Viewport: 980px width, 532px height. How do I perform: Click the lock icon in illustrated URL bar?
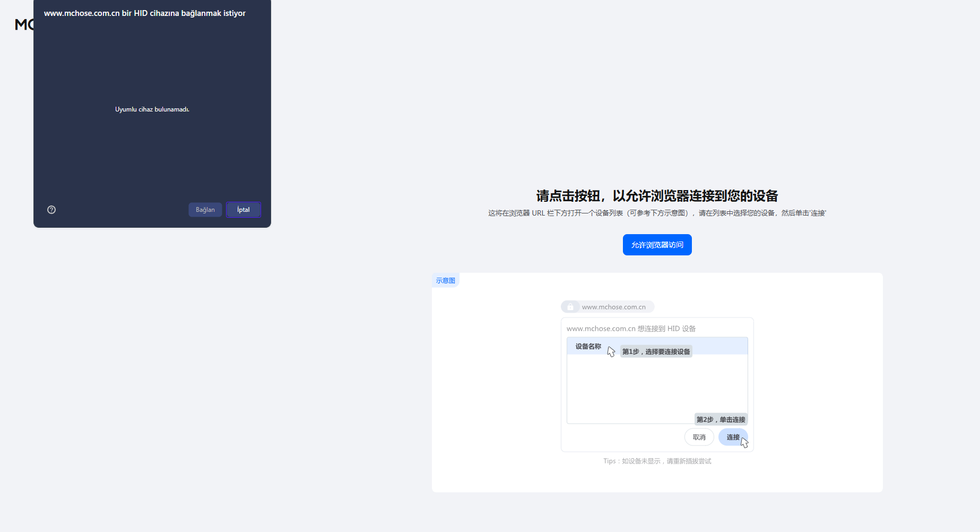coord(570,307)
